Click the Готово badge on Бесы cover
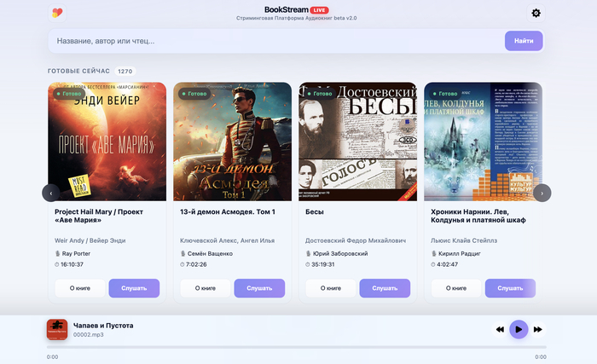 (x=320, y=94)
